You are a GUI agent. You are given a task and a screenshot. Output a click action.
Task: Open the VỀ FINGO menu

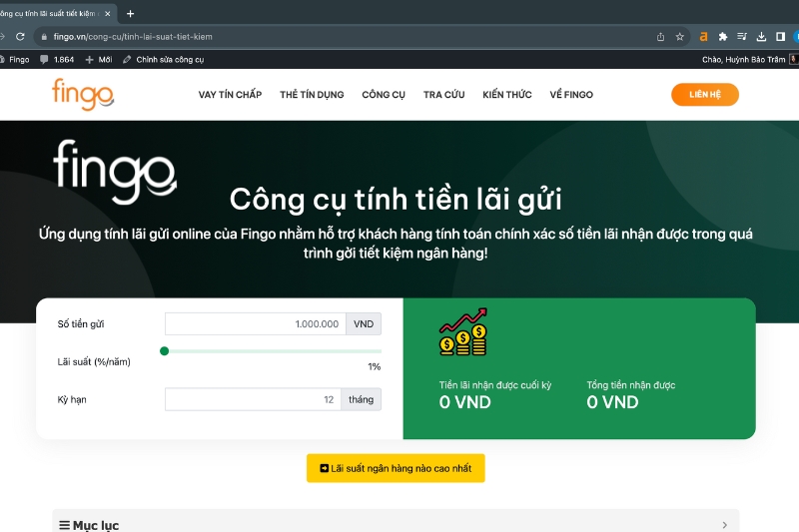click(x=571, y=95)
